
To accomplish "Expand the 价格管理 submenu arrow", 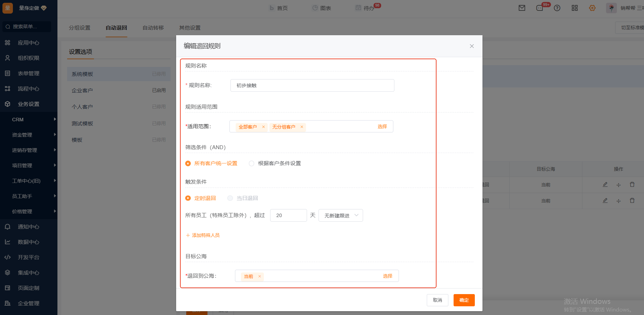I will tap(55, 211).
